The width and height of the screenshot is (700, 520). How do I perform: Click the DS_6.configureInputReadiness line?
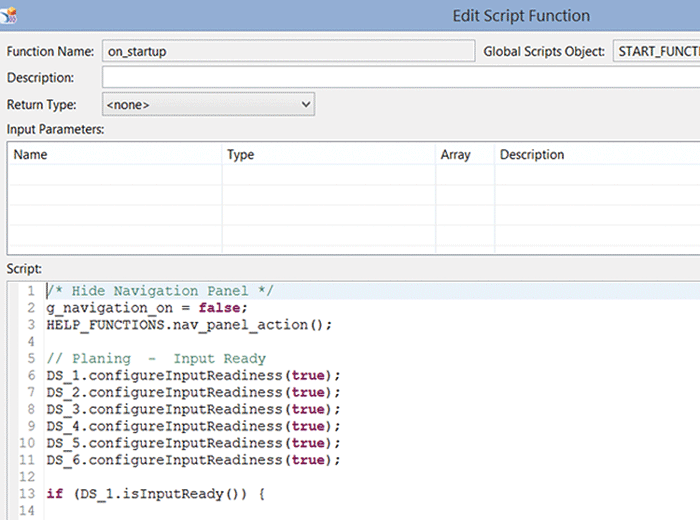[x=193, y=460]
